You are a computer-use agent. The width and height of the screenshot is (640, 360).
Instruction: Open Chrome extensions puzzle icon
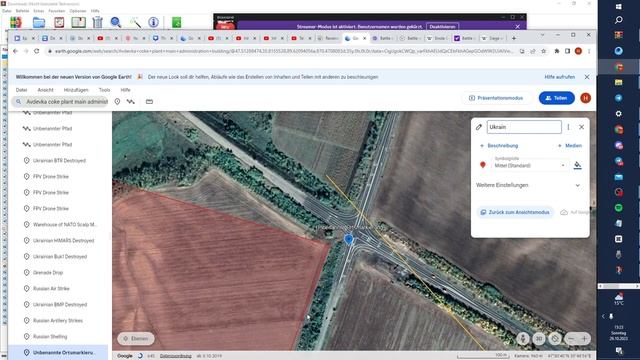point(557,51)
